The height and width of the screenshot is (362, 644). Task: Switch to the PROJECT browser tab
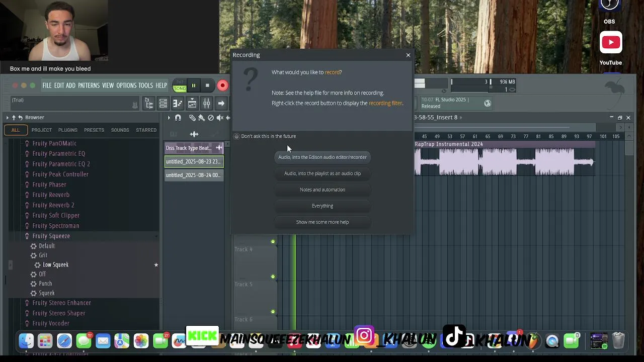(42, 130)
